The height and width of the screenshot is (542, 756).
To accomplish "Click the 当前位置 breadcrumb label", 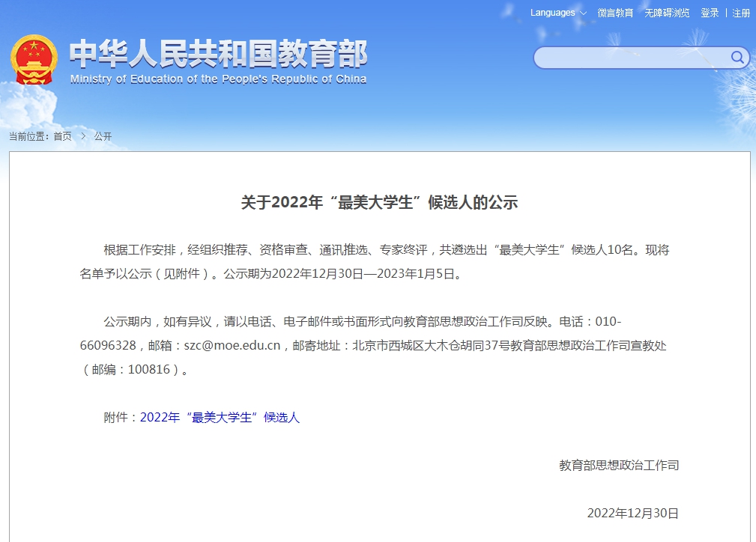I will [x=28, y=136].
